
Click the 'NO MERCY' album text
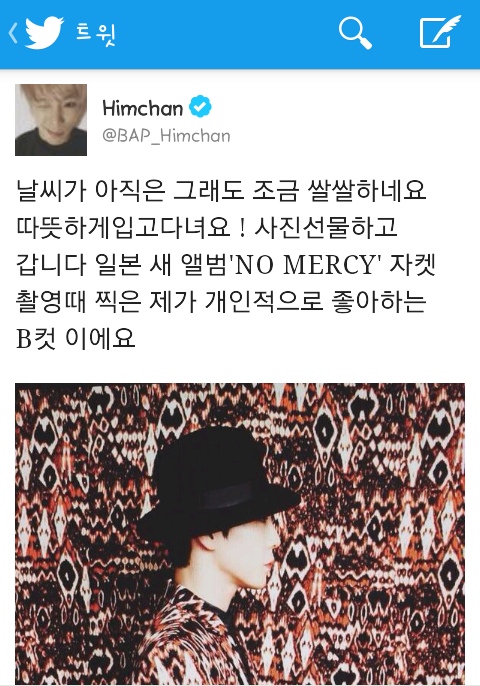click(x=305, y=264)
